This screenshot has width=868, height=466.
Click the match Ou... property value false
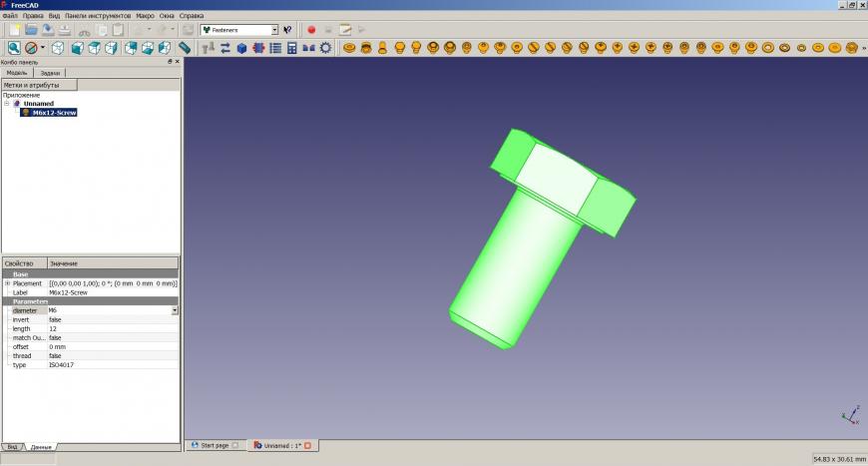click(x=55, y=337)
